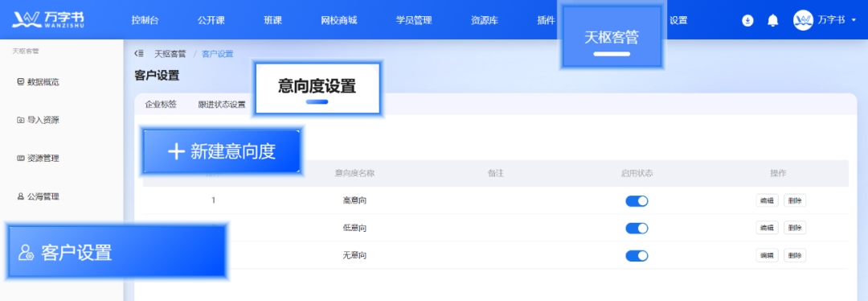Open 数据概览 in the sidebar
Image resolution: width=868 pixels, height=301 pixels.
[x=39, y=82]
